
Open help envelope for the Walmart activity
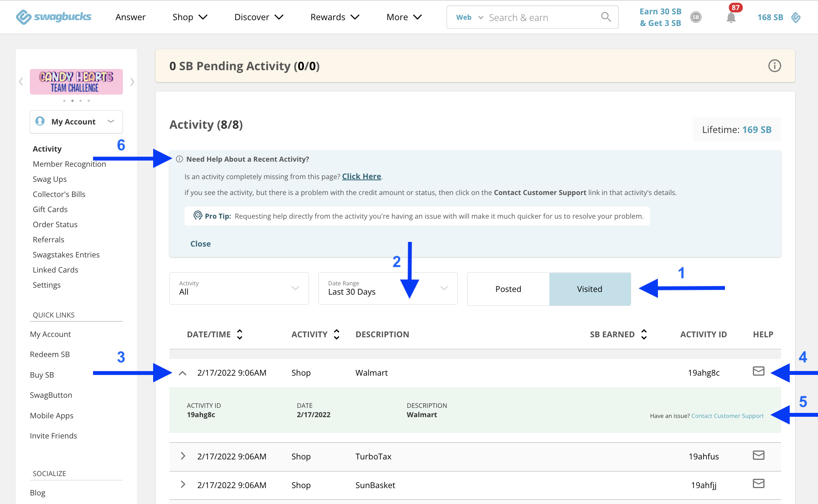[759, 371]
